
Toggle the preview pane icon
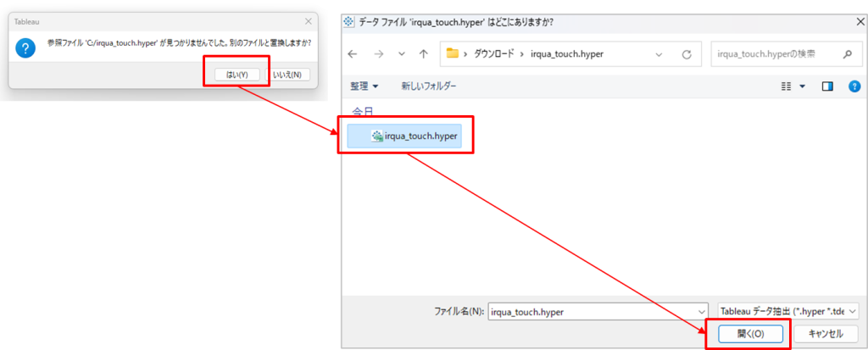pos(827,86)
